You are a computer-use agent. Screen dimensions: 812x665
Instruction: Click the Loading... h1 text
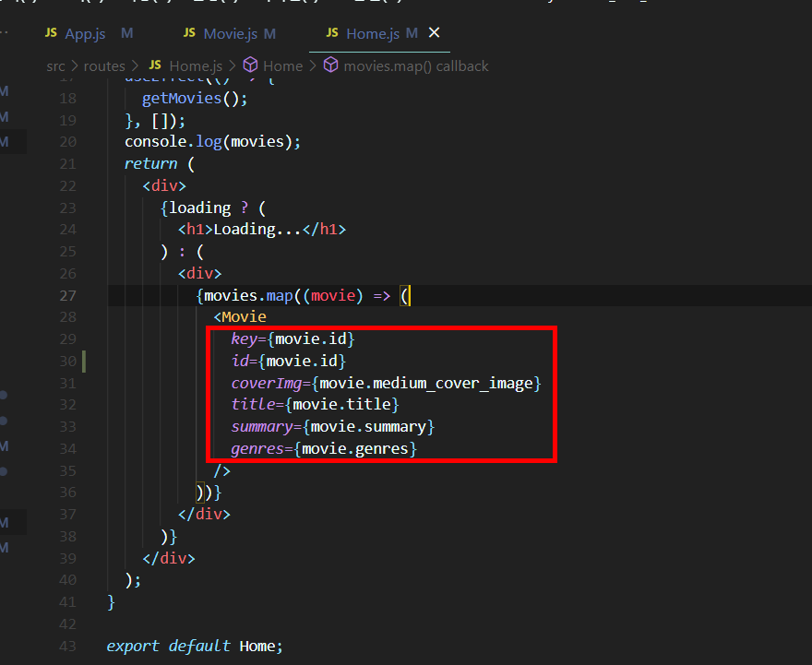tap(257, 230)
